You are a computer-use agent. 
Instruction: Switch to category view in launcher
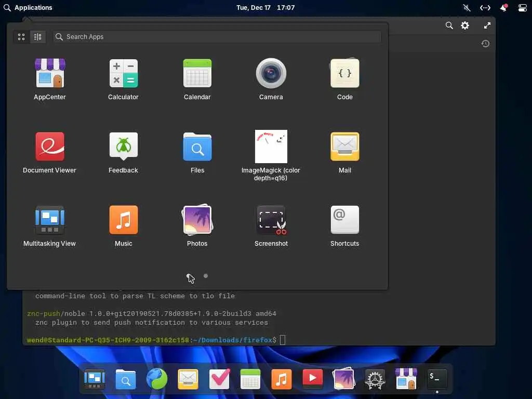point(37,37)
